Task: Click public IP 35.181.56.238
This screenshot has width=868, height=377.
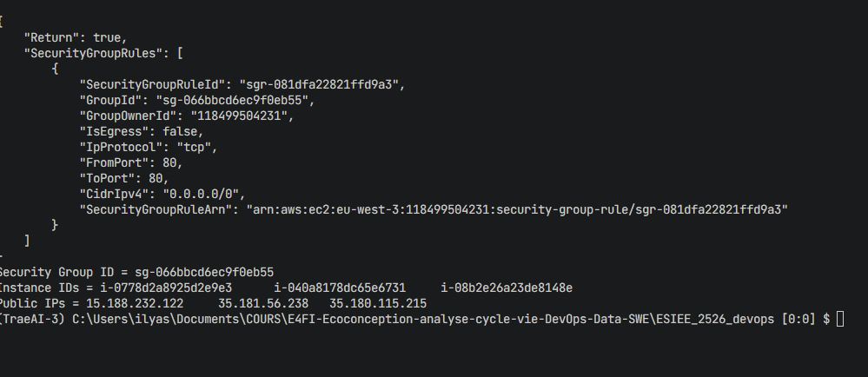Action: [x=263, y=303]
